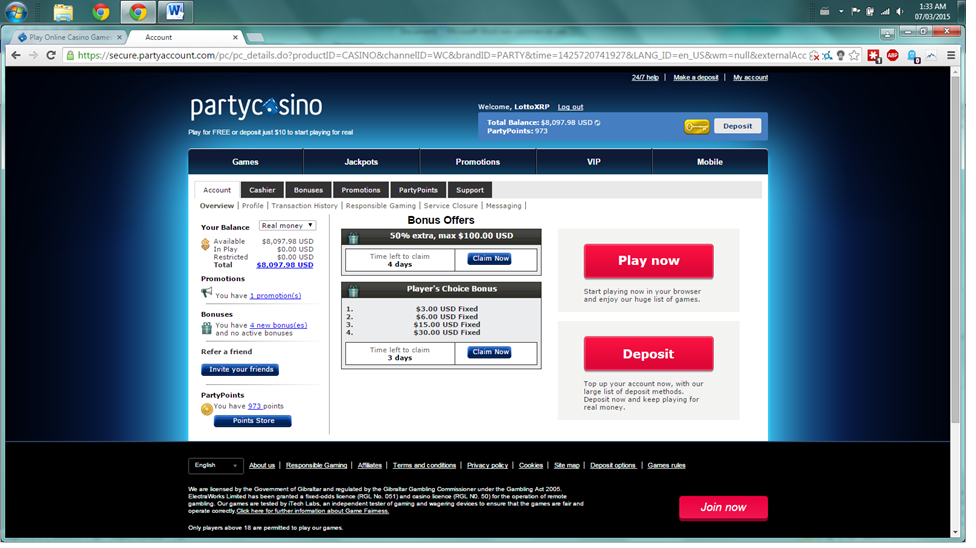This screenshot has height=548, width=976.
Task: Open the Transaction History sub-page
Action: 304,206
